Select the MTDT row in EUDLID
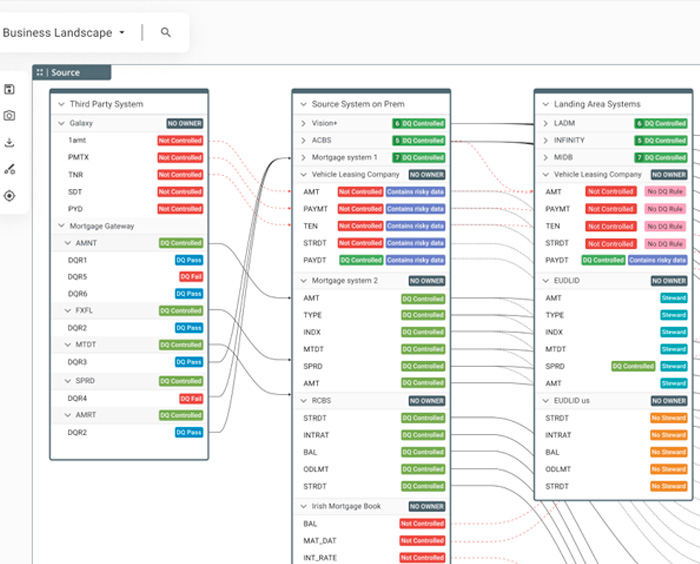 pos(614,349)
